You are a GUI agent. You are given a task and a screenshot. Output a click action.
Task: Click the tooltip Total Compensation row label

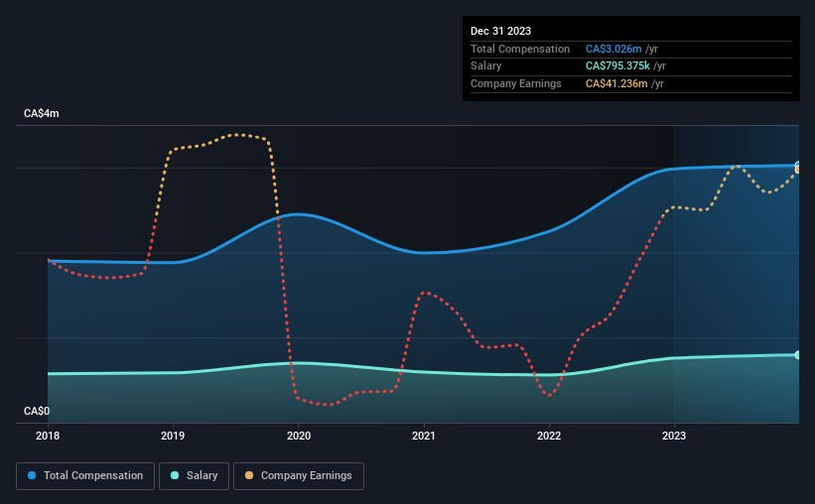pyautogui.click(x=520, y=49)
